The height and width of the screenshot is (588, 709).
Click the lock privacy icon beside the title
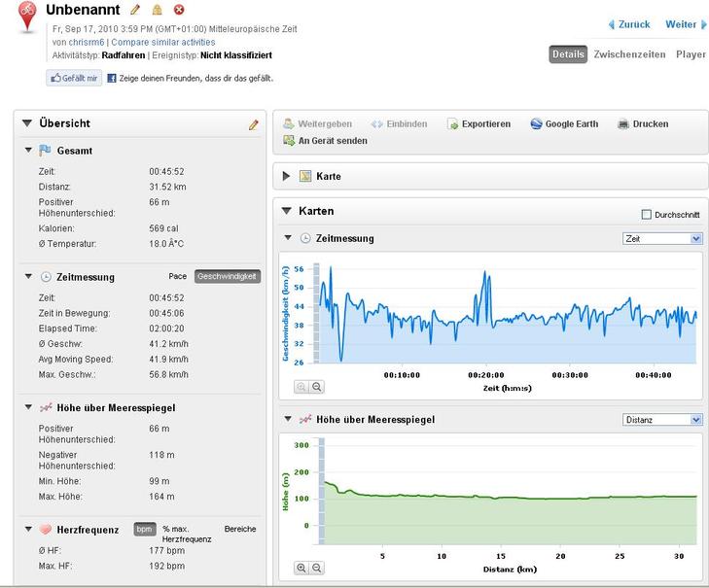158,10
